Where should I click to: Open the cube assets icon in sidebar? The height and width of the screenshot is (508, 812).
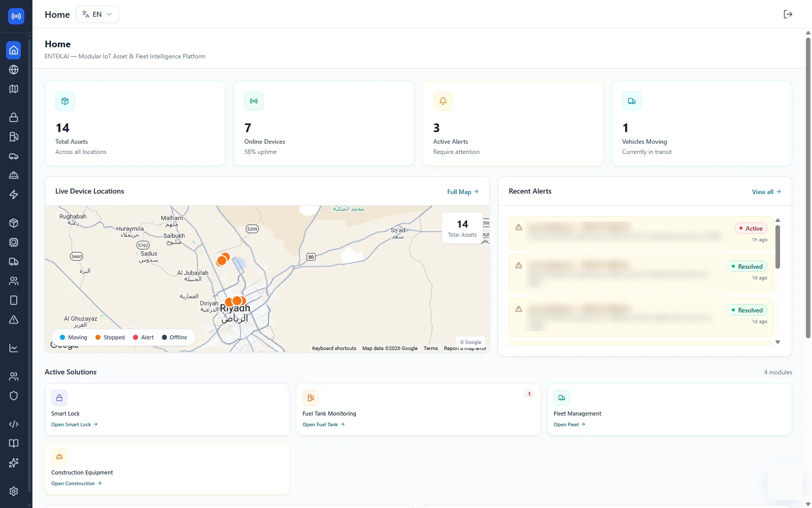[14, 223]
